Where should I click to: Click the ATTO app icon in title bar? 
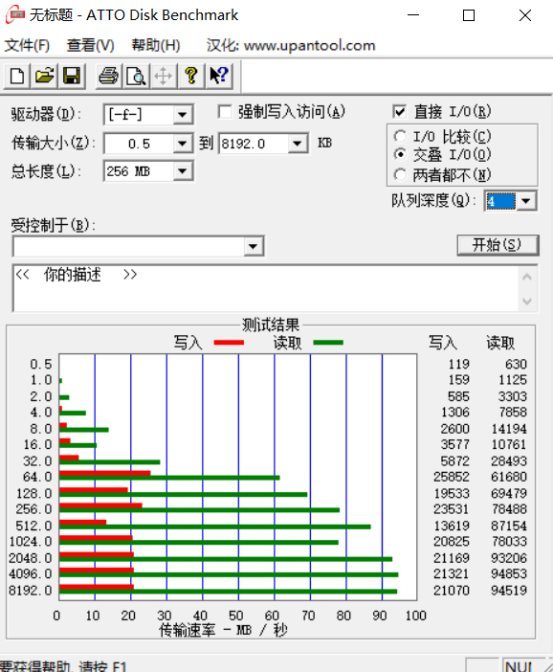pyautogui.click(x=15, y=15)
